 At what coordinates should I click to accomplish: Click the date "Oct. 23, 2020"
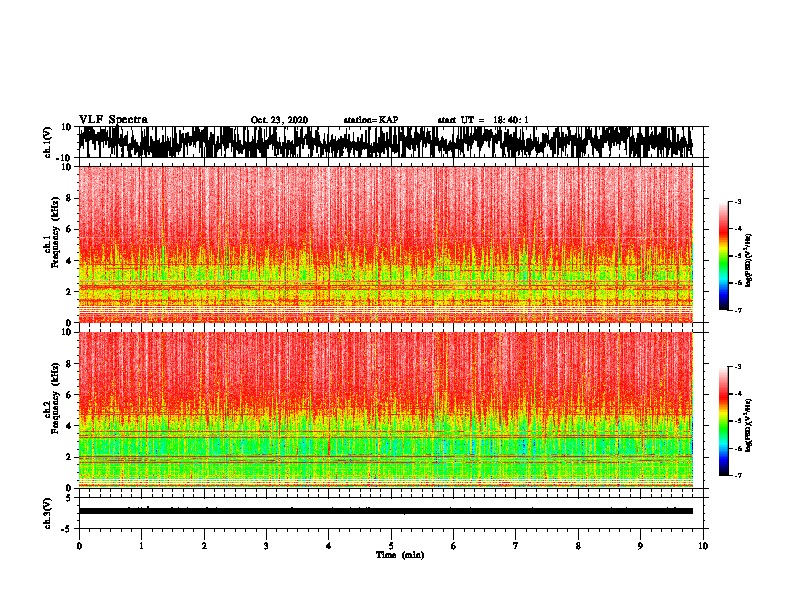point(279,120)
